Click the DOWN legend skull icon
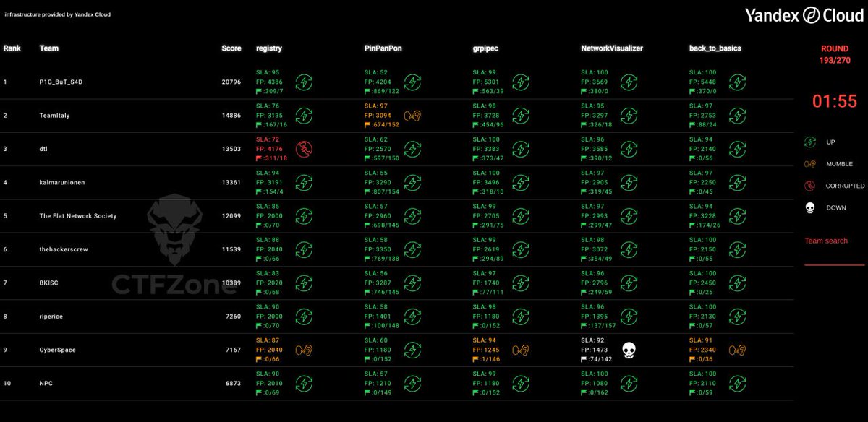 click(x=811, y=207)
